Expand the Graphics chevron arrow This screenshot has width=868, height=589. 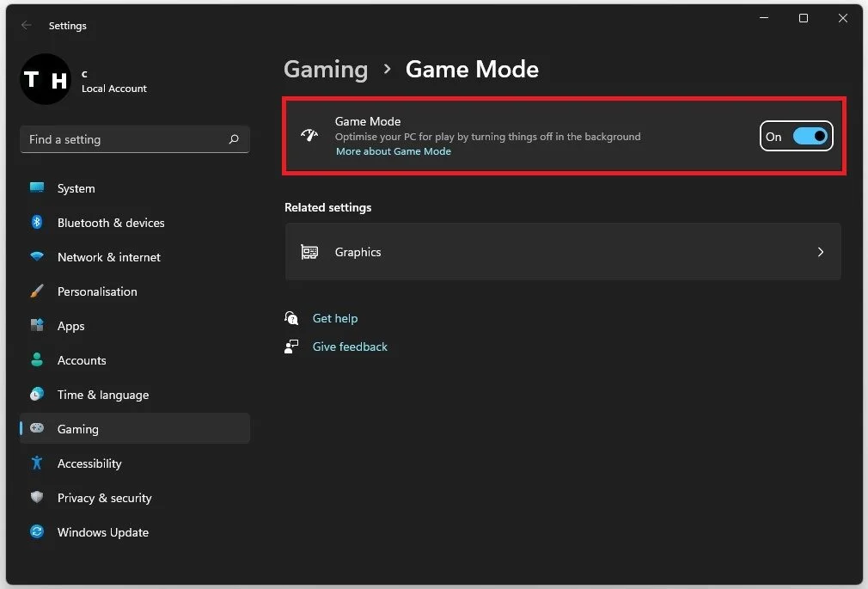[x=821, y=252]
